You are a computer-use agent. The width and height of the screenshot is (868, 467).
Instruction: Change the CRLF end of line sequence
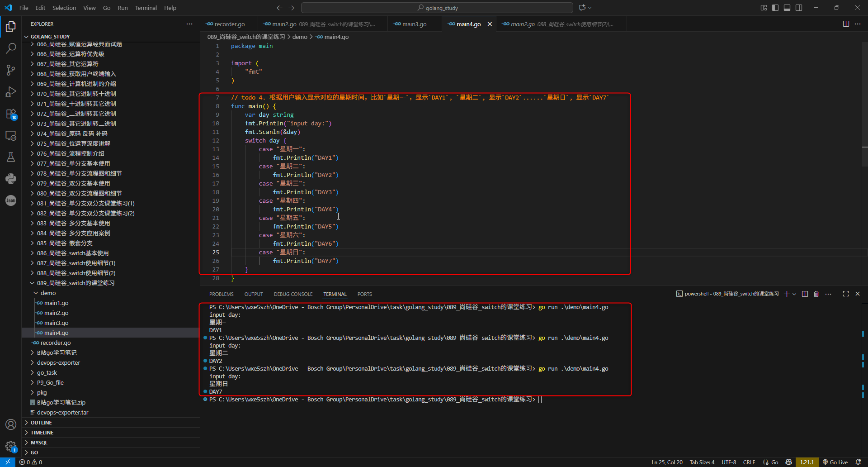pos(749,462)
